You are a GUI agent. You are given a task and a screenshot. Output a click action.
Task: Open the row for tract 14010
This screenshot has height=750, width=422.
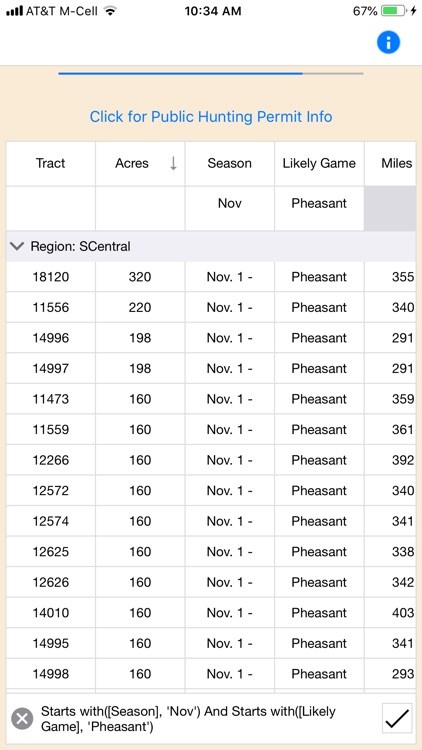(211, 613)
